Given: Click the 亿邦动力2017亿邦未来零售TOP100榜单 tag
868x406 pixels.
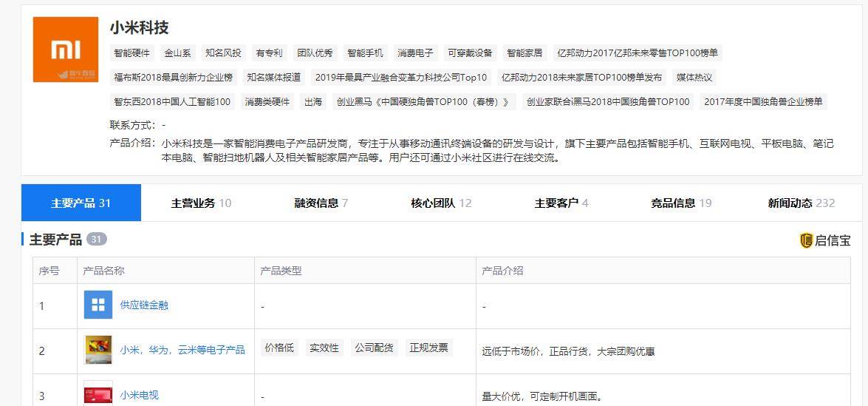Looking at the screenshot, I should [638, 53].
